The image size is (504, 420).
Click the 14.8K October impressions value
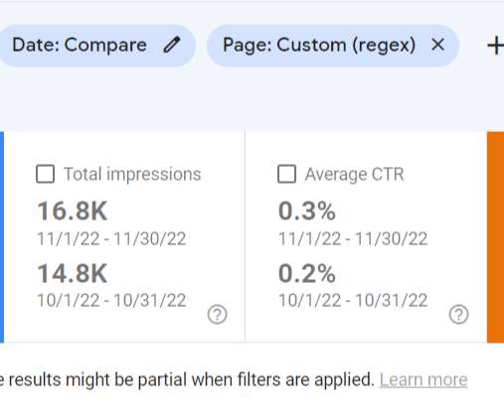[73, 273]
